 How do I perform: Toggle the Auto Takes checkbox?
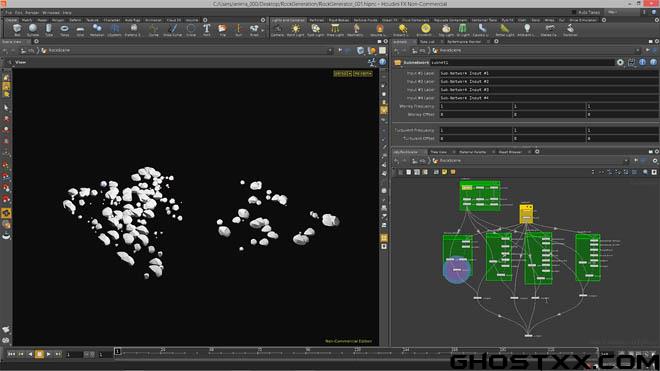click(574, 12)
